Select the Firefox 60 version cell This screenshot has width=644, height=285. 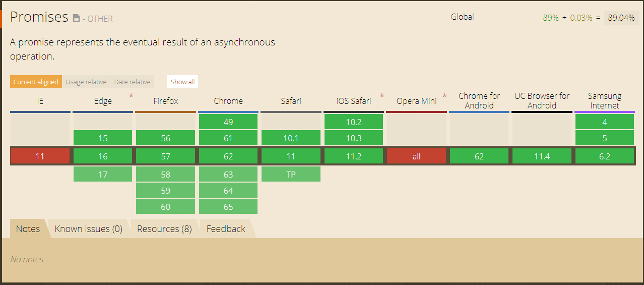[166, 207]
